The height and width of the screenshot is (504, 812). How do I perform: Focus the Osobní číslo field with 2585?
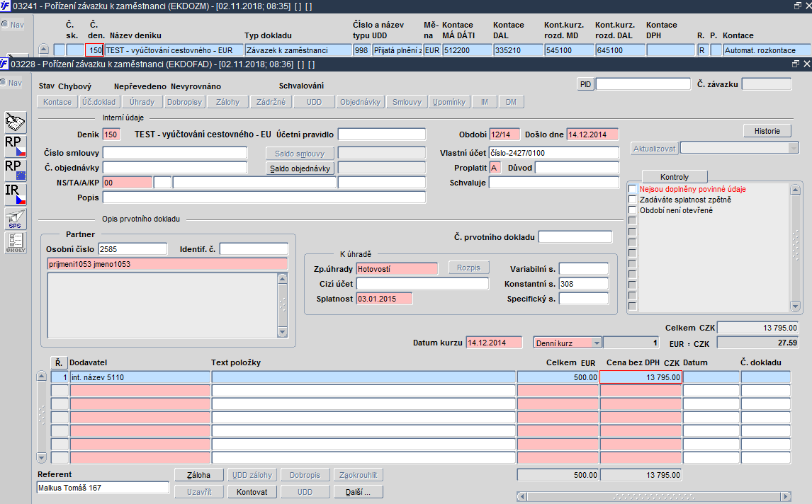[133, 249]
